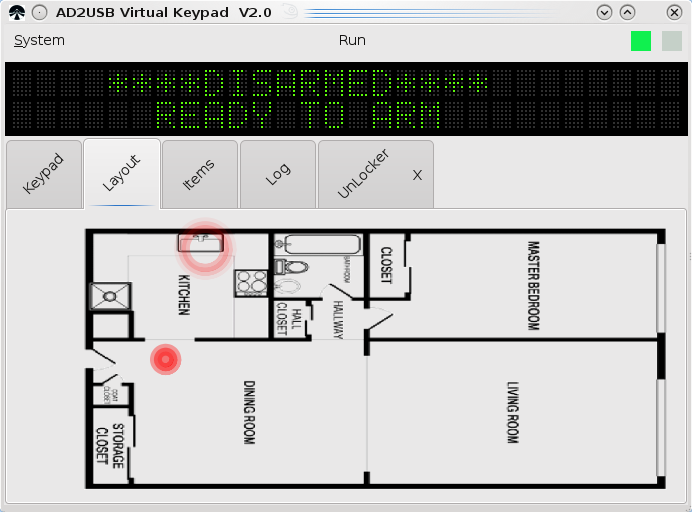This screenshot has height=512, width=692.
Task: Click the kitchen stove icon on floor plan
Action: pyautogui.click(x=251, y=283)
